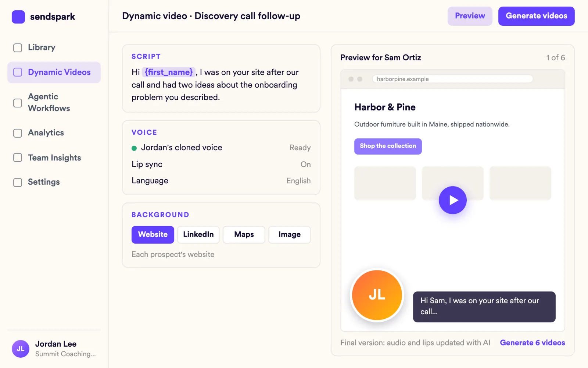Select Website background tab
This screenshot has width=588, height=368.
pyautogui.click(x=153, y=235)
